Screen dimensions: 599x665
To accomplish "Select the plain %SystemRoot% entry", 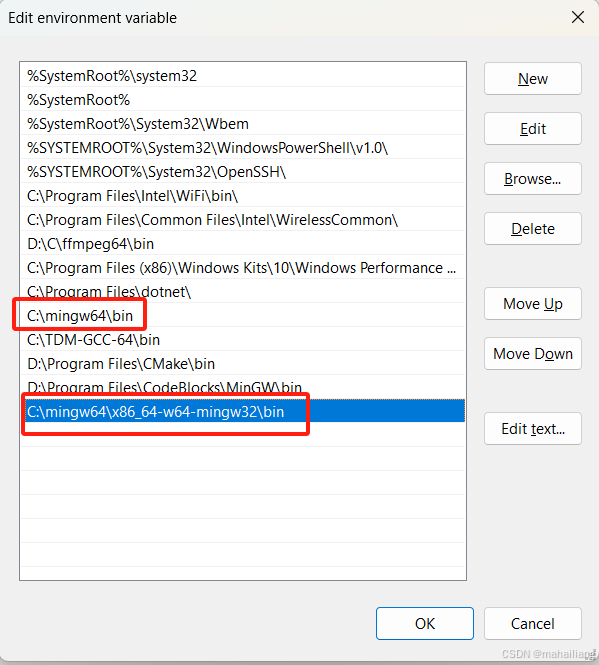I will [x=243, y=100].
